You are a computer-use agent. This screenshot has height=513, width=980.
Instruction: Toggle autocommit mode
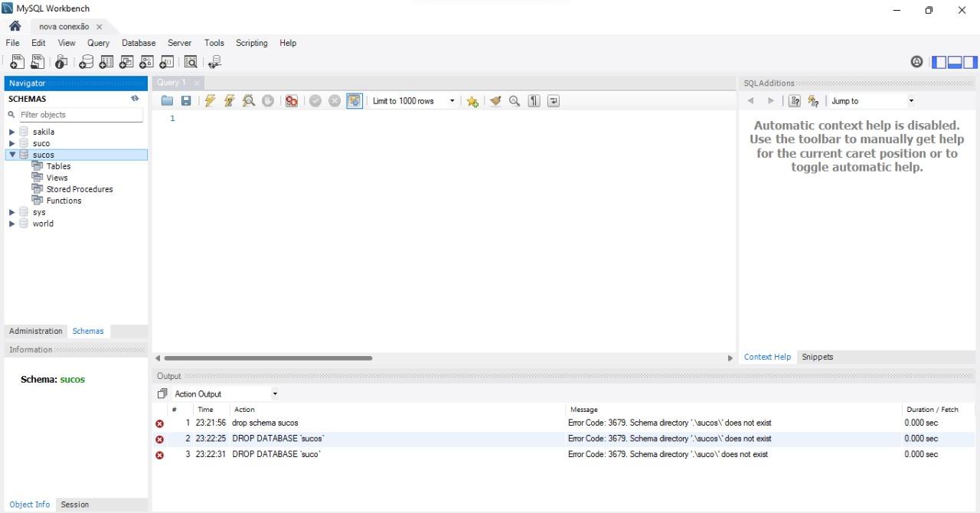(x=354, y=101)
